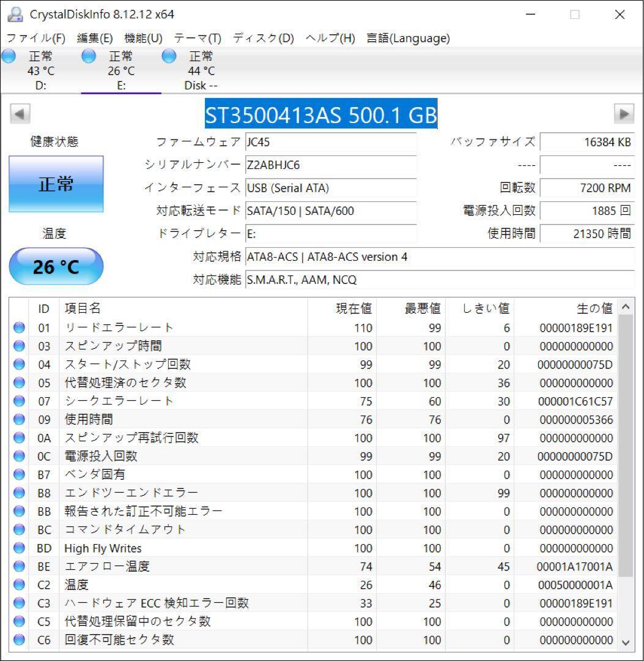Switch to the D: drive tab
This screenshot has height=661, width=644.
tap(41, 70)
